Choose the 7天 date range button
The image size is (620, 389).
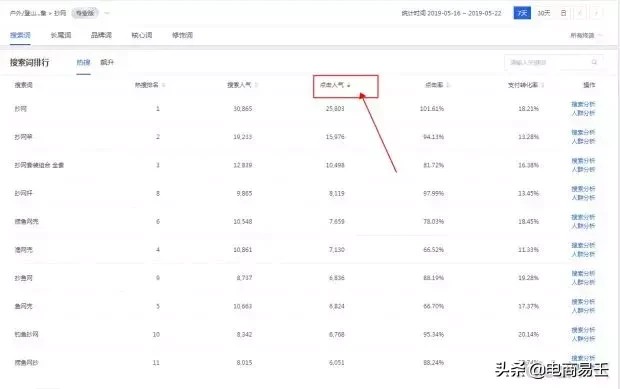[x=522, y=13]
